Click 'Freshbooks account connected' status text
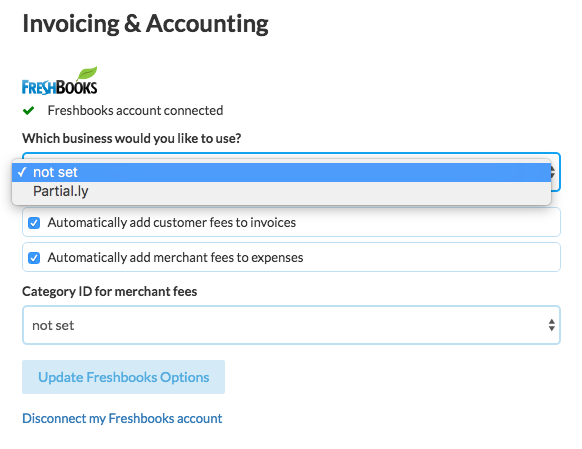This screenshot has width=582, height=449. [135, 111]
